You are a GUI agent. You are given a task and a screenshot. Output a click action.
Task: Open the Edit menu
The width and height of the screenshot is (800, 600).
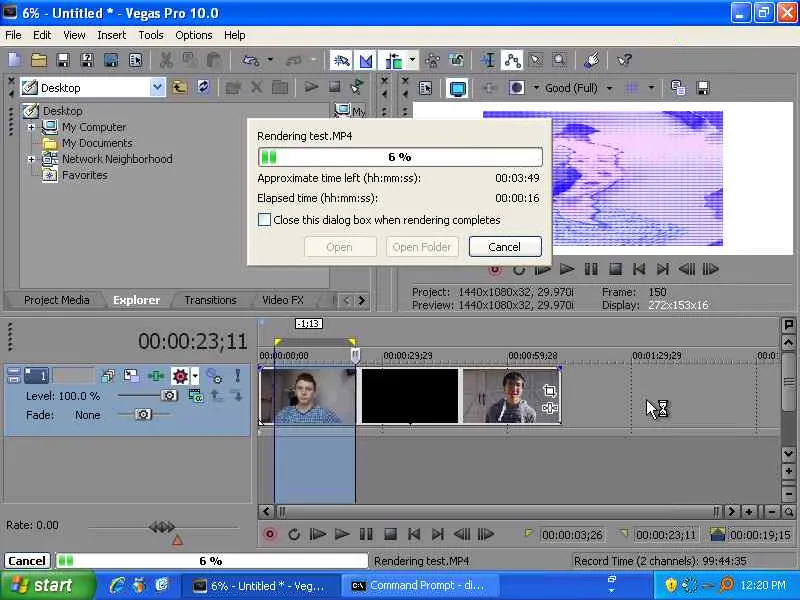(42, 35)
